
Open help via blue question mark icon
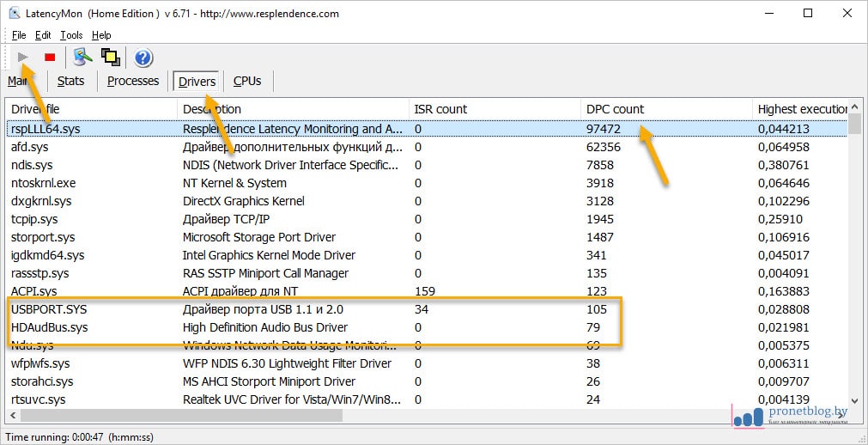click(x=143, y=58)
